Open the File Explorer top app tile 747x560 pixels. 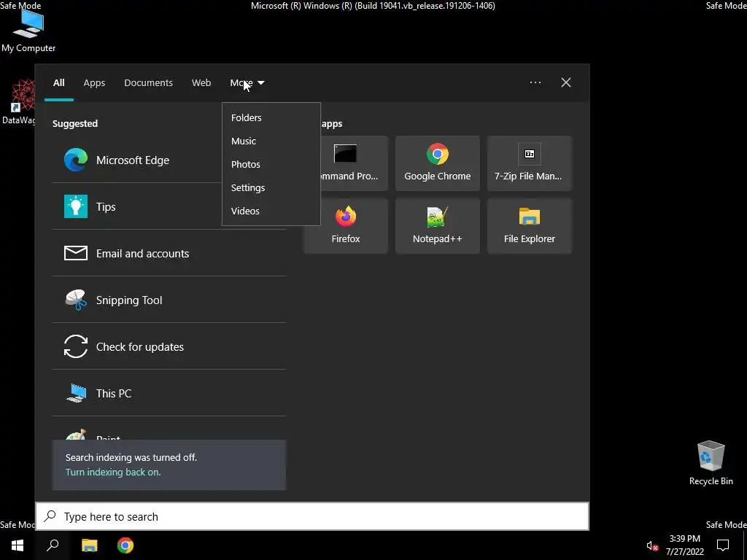coord(530,226)
